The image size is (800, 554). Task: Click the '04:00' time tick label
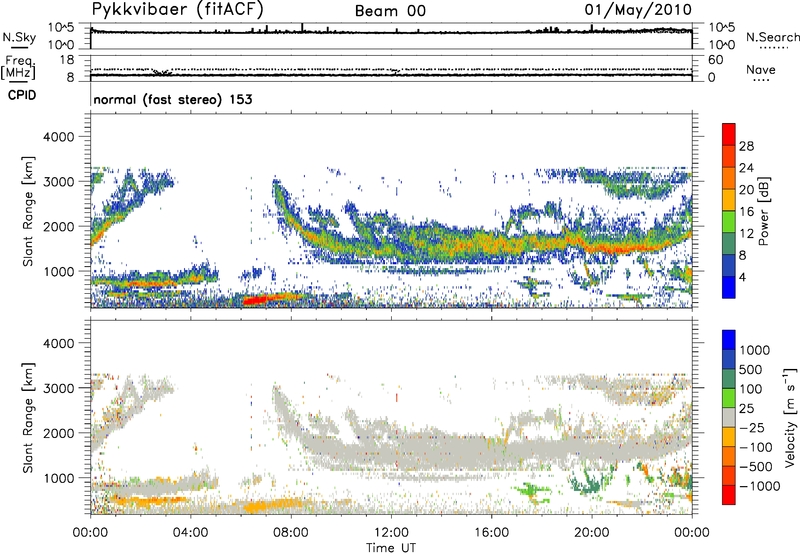191,533
